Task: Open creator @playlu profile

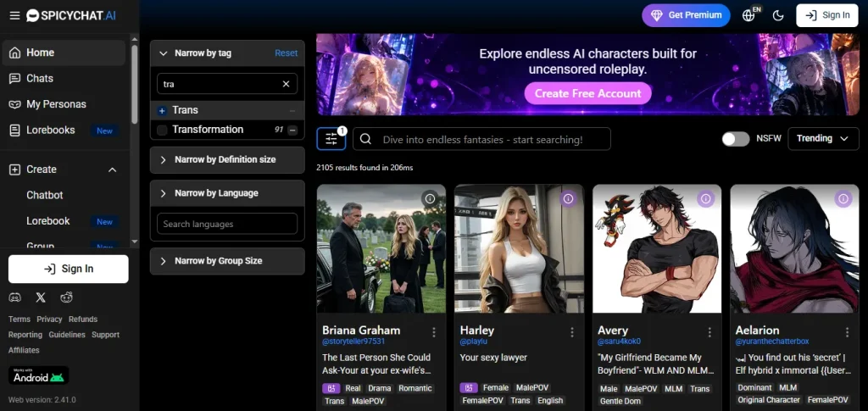Action: tap(473, 342)
